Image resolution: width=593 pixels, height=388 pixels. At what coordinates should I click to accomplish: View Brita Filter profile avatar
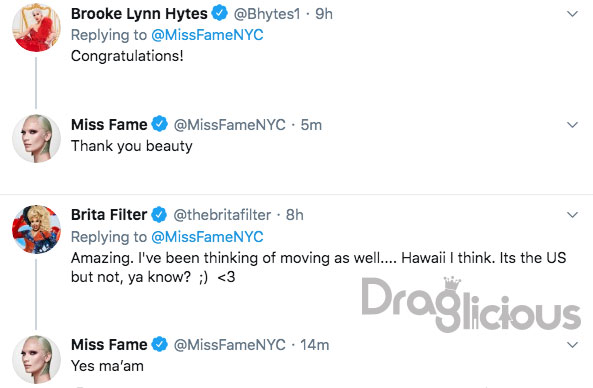36,229
